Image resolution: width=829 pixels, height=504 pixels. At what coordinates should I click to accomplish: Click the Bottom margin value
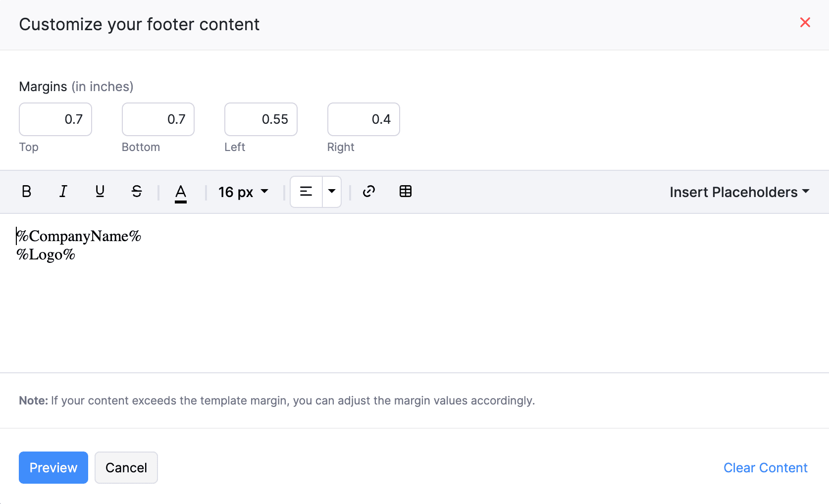pyautogui.click(x=157, y=119)
